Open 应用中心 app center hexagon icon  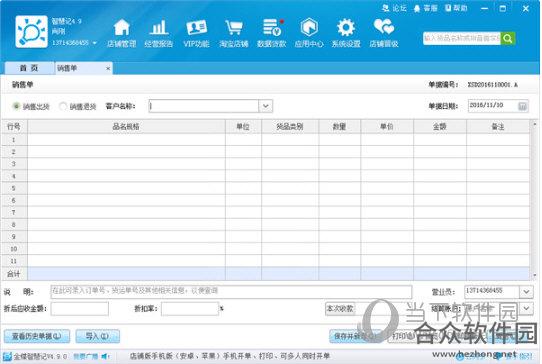tap(309, 33)
